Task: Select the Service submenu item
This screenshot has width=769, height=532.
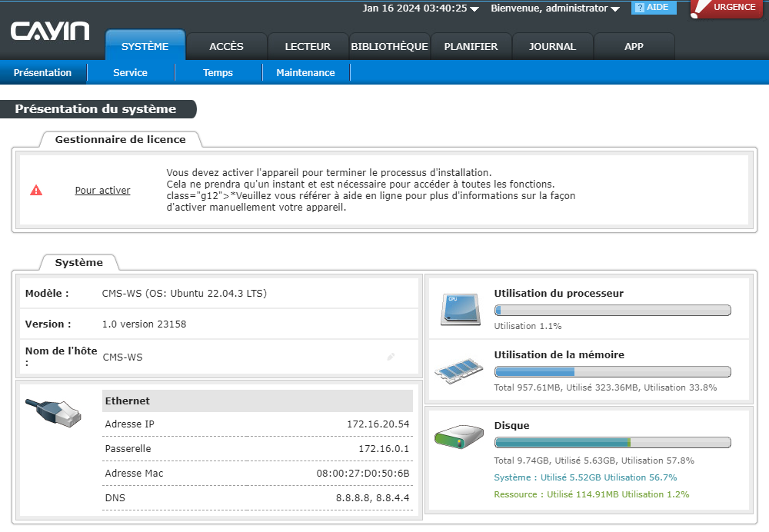Action: 130,72
